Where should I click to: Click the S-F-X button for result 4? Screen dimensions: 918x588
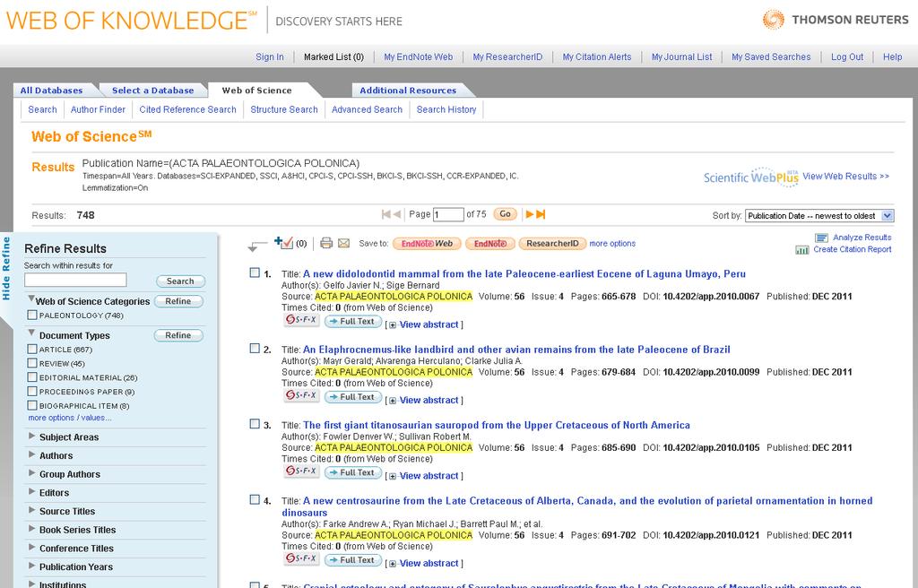pyautogui.click(x=301, y=558)
